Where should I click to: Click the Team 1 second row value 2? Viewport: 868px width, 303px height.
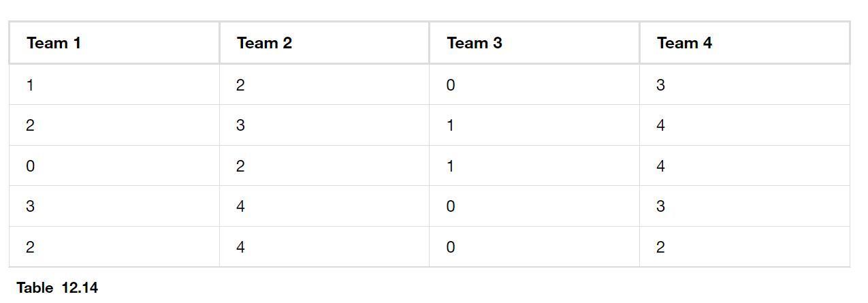point(30,125)
